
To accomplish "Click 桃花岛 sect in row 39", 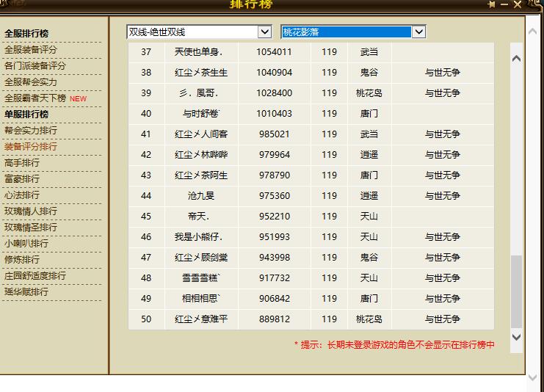I will (369, 93).
